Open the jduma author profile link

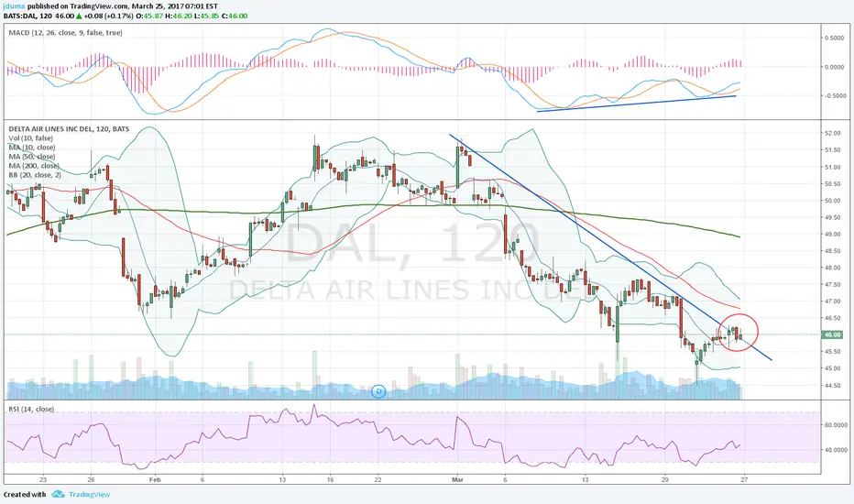pyautogui.click(x=14, y=6)
